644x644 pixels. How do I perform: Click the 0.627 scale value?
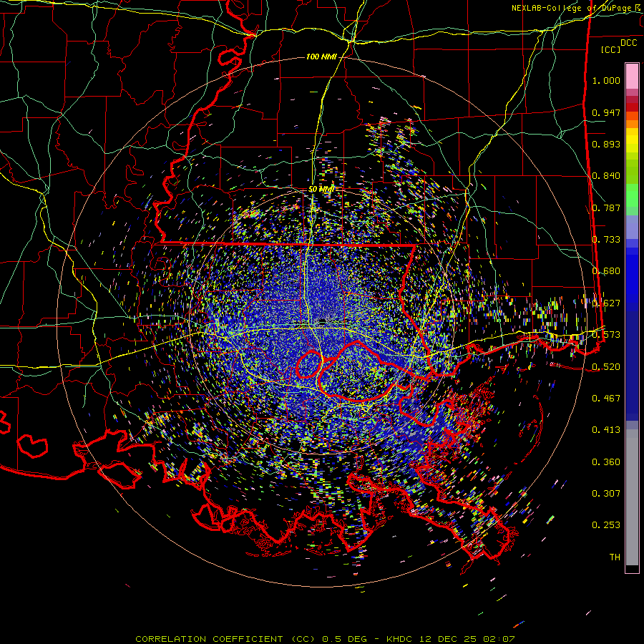(x=606, y=303)
